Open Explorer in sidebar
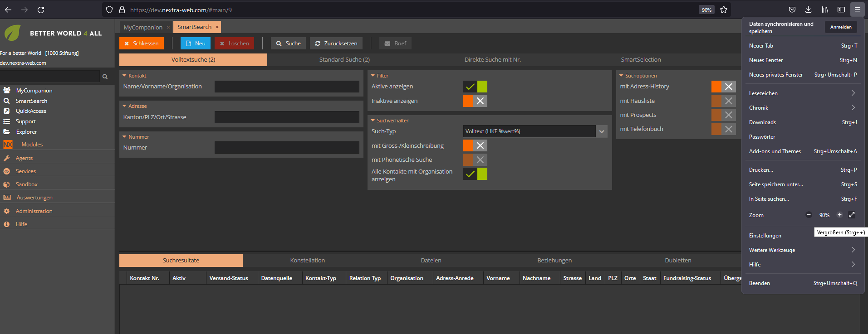 pos(26,132)
